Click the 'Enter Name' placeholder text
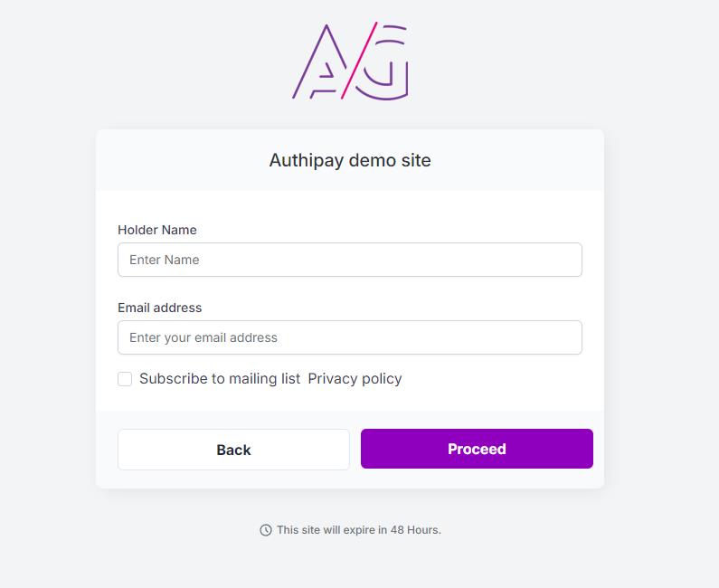The height and width of the screenshot is (588, 719). pos(165,260)
